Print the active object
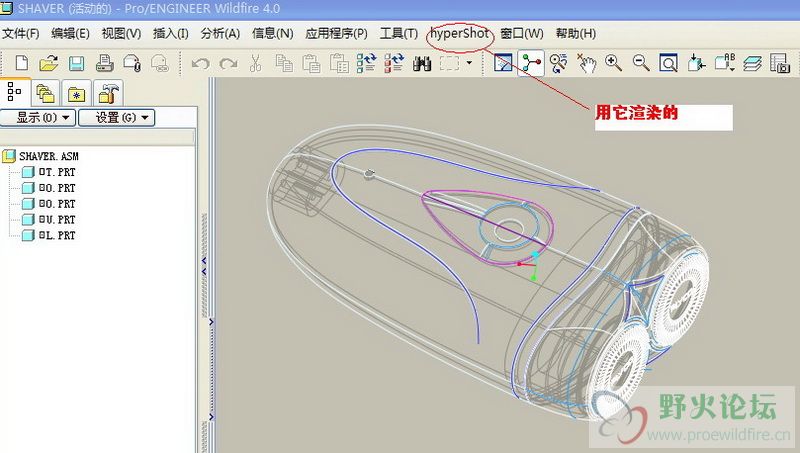 pos(105,63)
